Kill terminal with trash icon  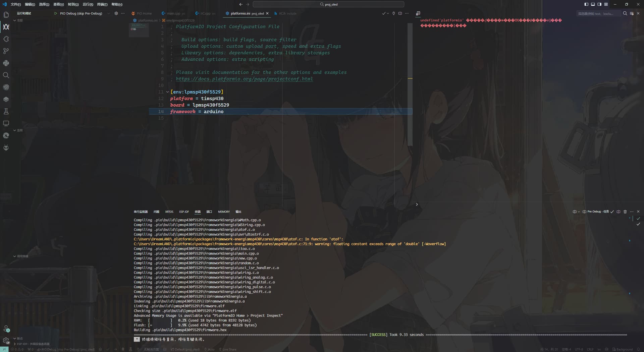(625, 212)
